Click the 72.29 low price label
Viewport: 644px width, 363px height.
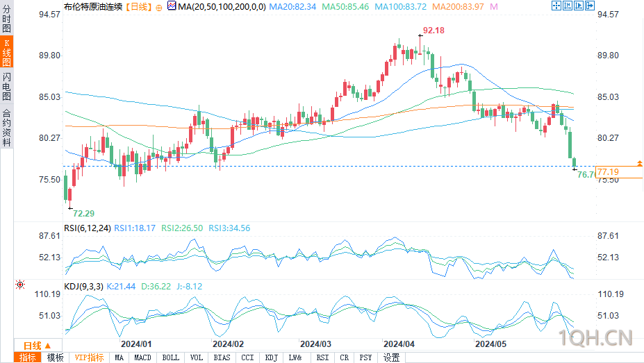[84, 213]
